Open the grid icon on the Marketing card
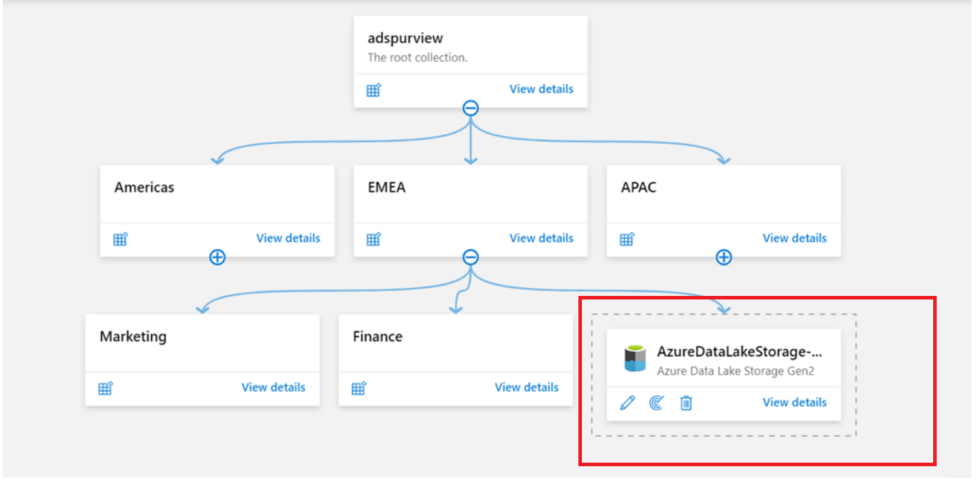The width and height of the screenshot is (980, 479). pyautogui.click(x=105, y=388)
